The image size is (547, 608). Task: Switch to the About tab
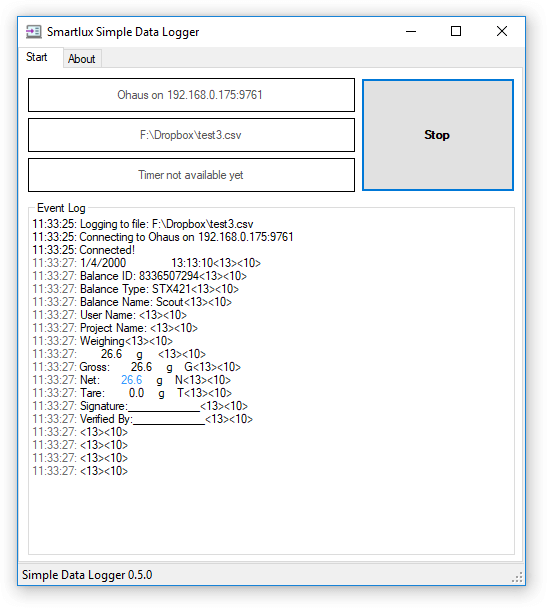click(x=82, y=59)
